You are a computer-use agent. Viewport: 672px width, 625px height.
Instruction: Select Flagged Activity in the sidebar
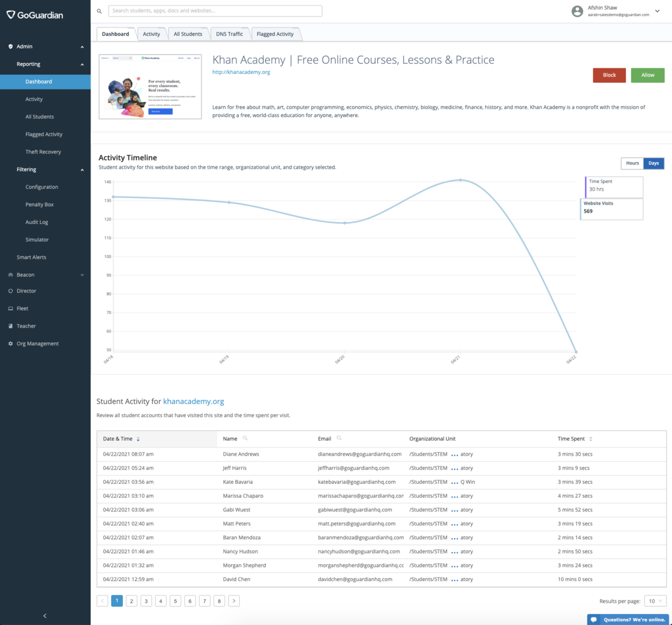(44, 134)
